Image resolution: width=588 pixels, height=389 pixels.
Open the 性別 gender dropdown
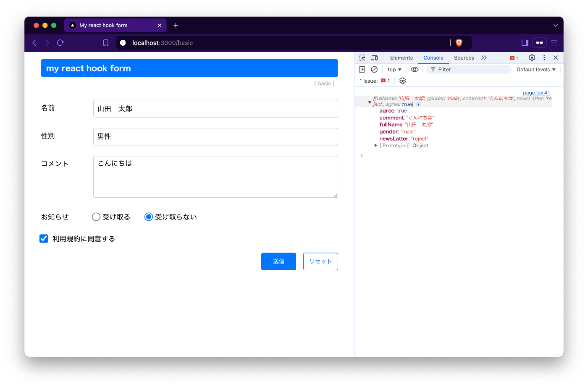coord(215,137)
